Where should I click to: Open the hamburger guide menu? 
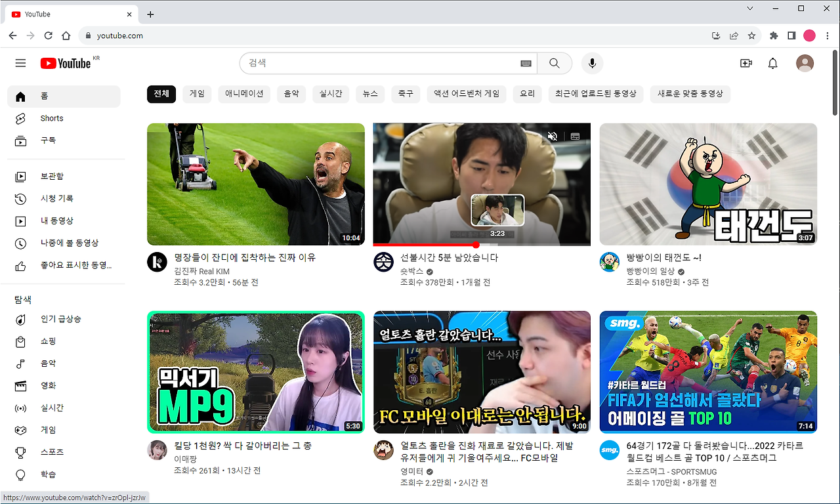(x=20, y=63)
